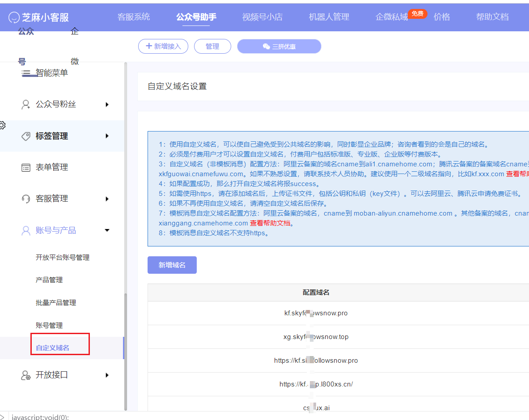Click the gear icon at left edge
This screenshot has width=529, height=420.
click(2, 126)
